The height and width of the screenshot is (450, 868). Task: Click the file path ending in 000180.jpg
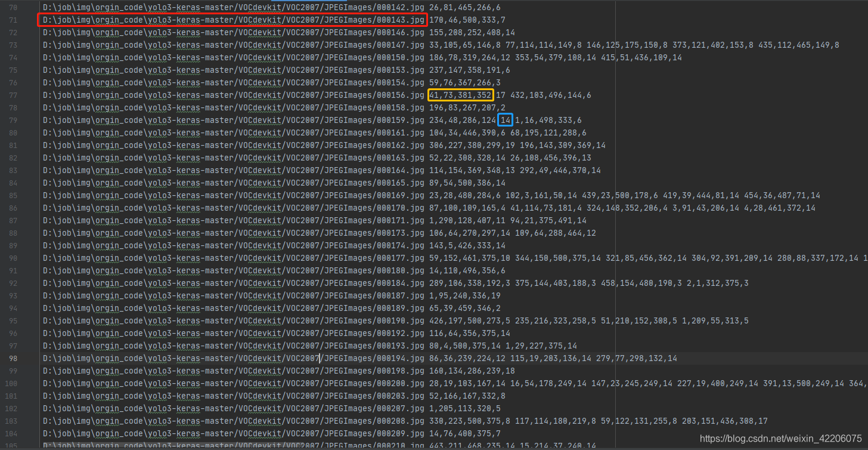click(x=234, y=271)
